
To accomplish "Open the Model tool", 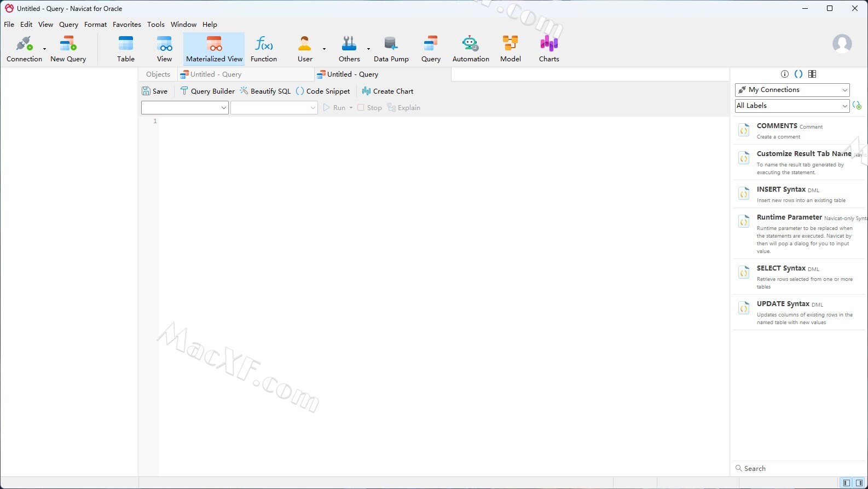I will click(511, 49).
